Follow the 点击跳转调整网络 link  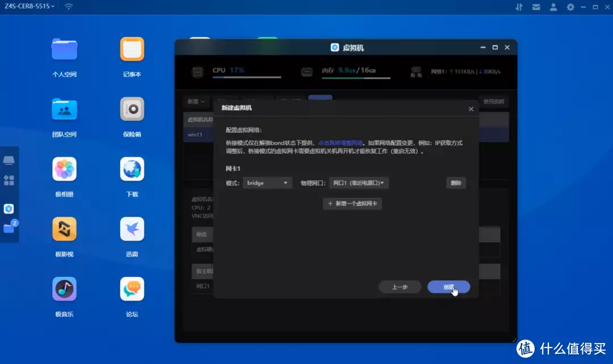341,143
